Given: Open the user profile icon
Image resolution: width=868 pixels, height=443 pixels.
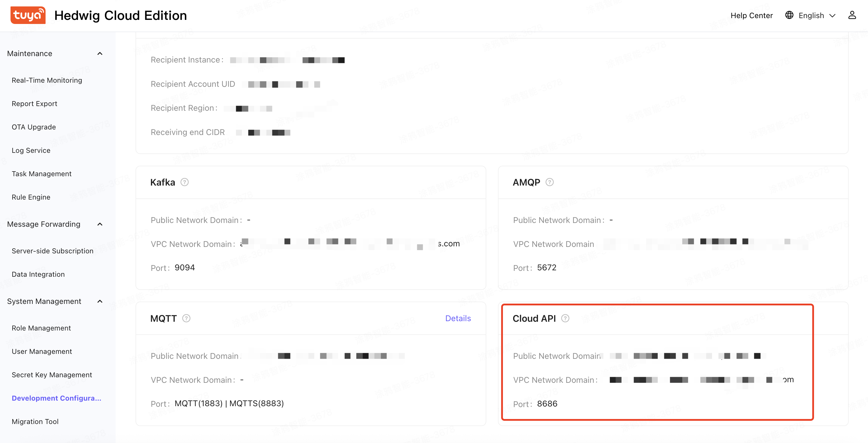Looking at the screenshot, I should tap(853, 15).
